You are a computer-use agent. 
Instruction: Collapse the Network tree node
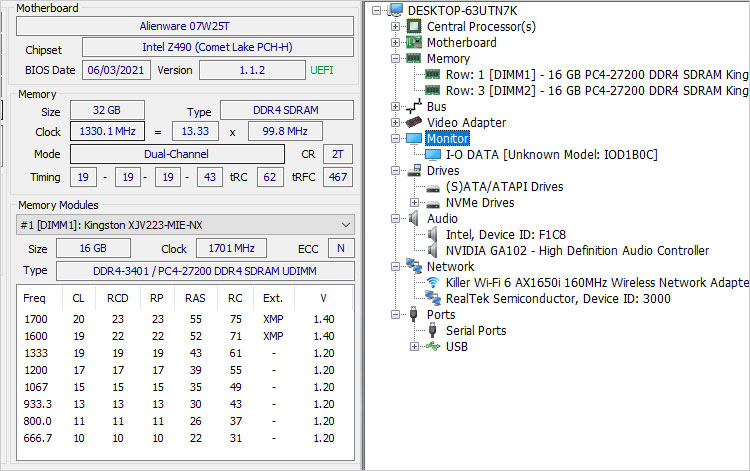(395, 266)
